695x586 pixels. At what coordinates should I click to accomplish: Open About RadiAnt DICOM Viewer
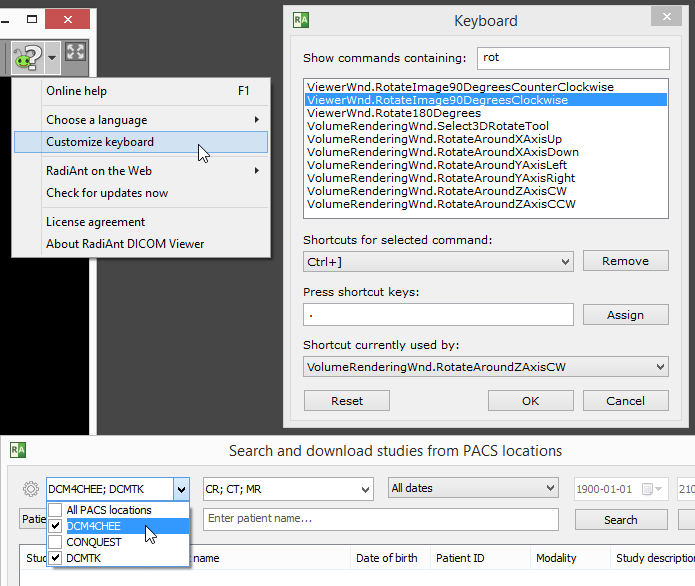(x=141, y=244)
